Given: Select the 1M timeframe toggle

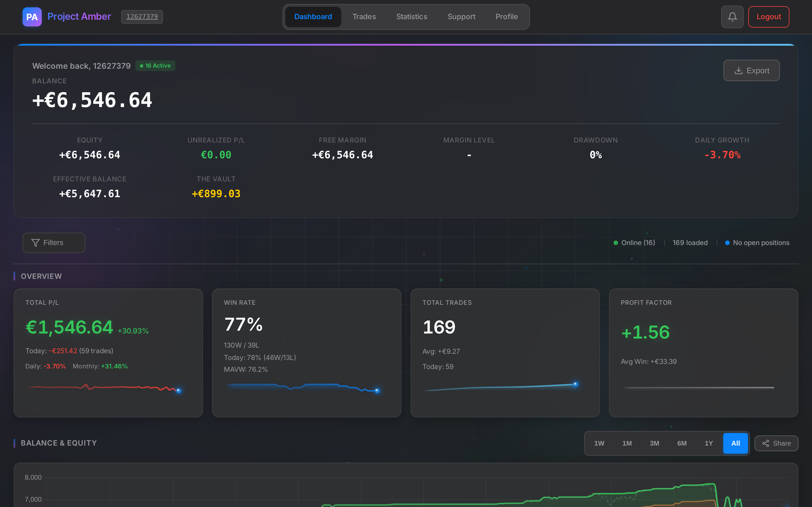Looking at the screenshot, I should [x=627, y=443].
